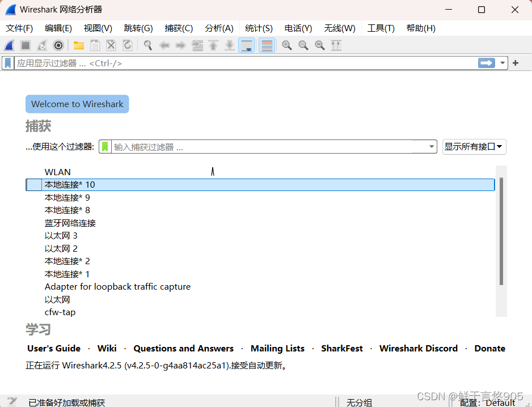Click the save capture file icon
This screenshot has width=532, height=407.
coord(95,45)
